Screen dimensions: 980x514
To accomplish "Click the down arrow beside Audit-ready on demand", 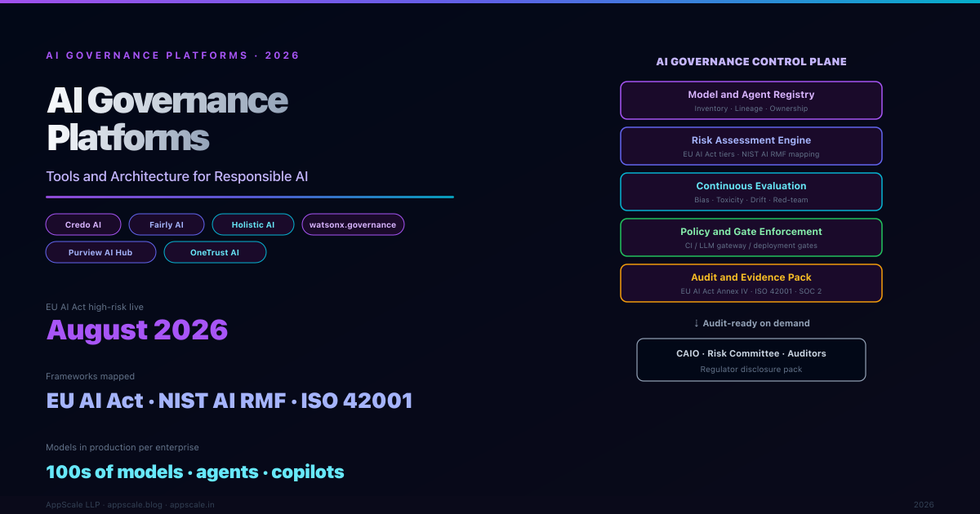I will 696,324.
